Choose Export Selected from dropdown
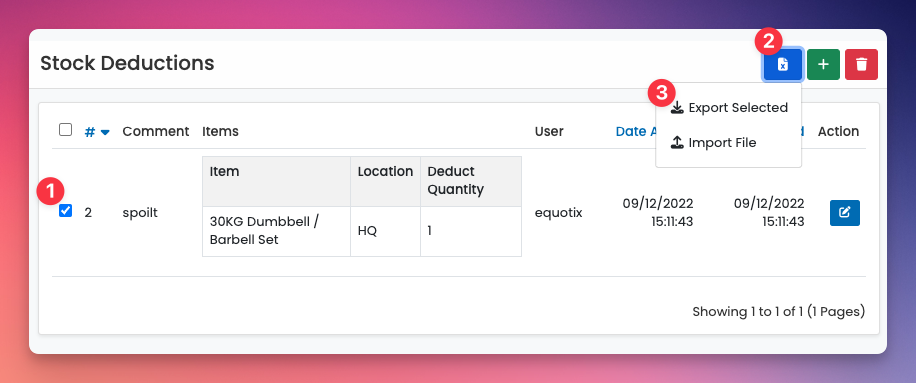Image resolution: width=916 pixels, height=383 pixels. click(x=729, y=108)
